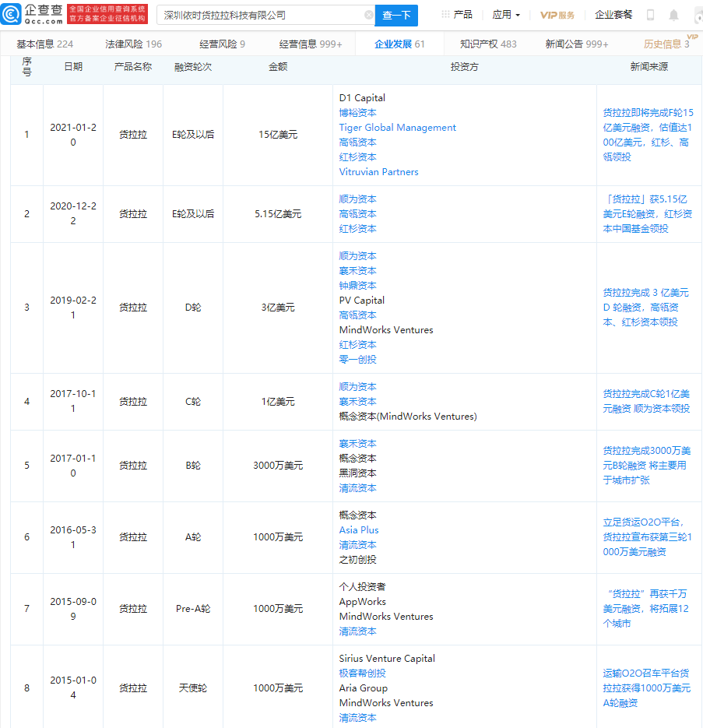703x728 pixels.
Task: Switch to 基本信息 224 tab
Action: click(x=44, y=44)
